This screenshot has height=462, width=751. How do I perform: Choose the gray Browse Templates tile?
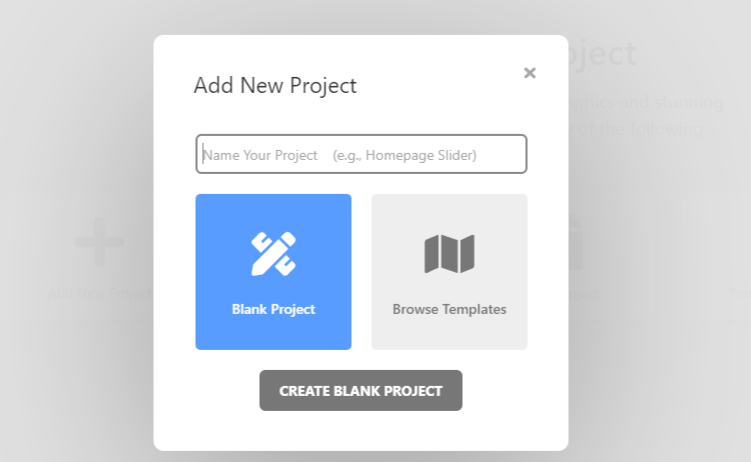coord(449,272)
